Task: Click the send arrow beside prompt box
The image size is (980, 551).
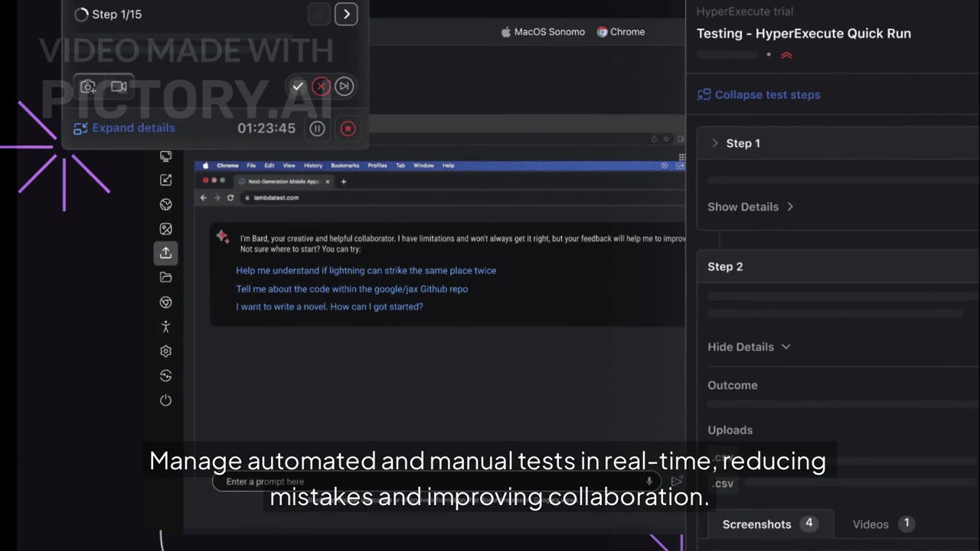Action: [x=677, y=481]
